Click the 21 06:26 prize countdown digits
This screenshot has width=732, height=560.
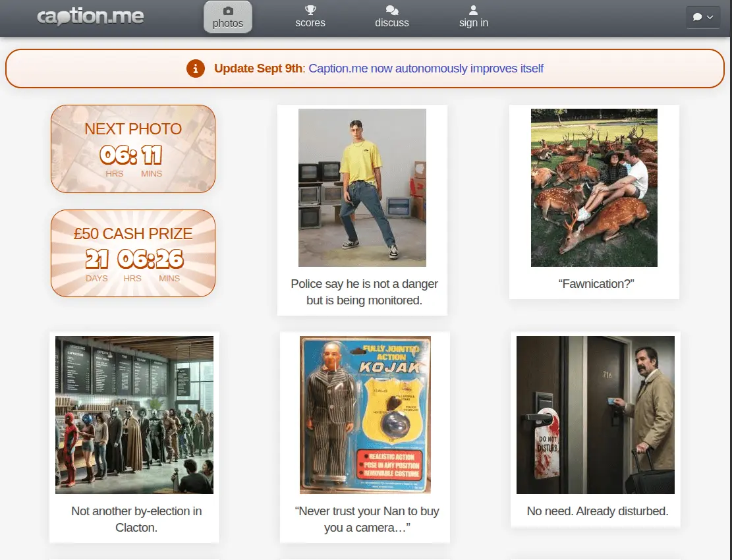[x=134, y=259]
